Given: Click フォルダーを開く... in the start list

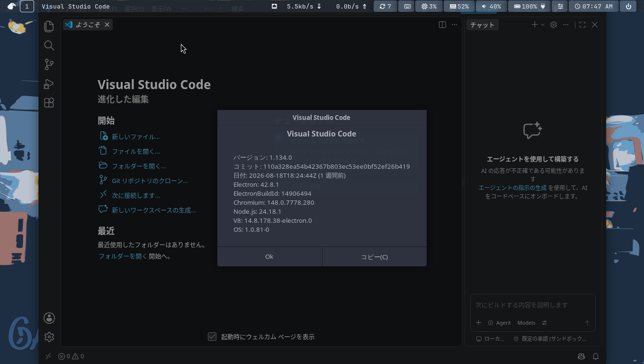Looking at the screenshot, I should pyautogui.click(x=139, y=166).
